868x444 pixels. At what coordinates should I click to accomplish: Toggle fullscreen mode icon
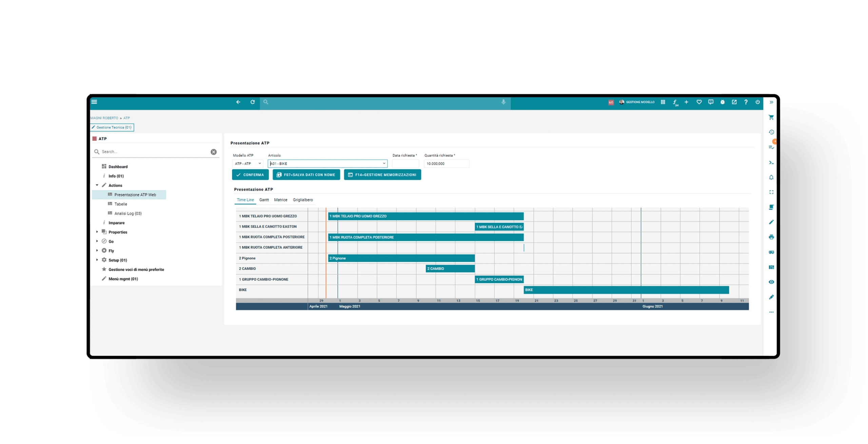point(771,192)
